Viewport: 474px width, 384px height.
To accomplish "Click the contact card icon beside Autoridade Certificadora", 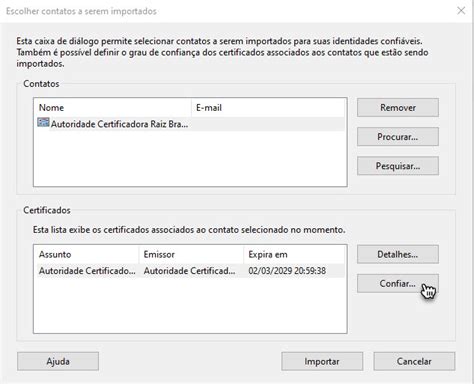I will coord(43,123).
